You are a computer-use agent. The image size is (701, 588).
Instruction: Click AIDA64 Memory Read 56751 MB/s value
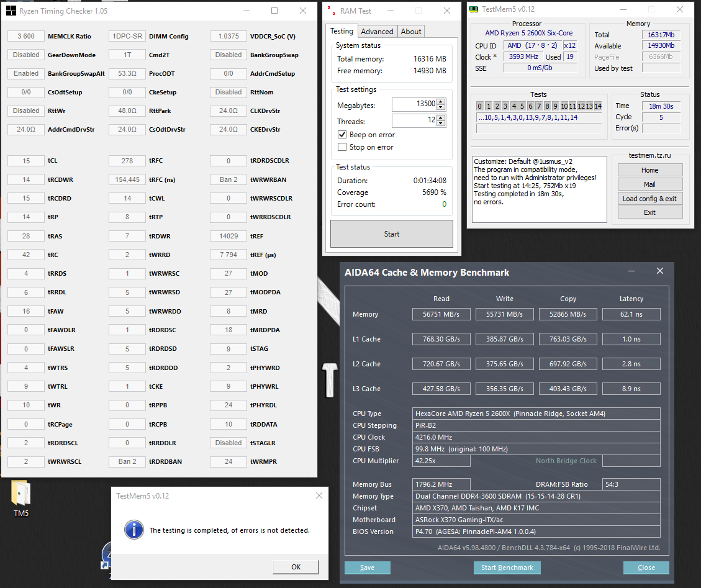tap(441, 314)
